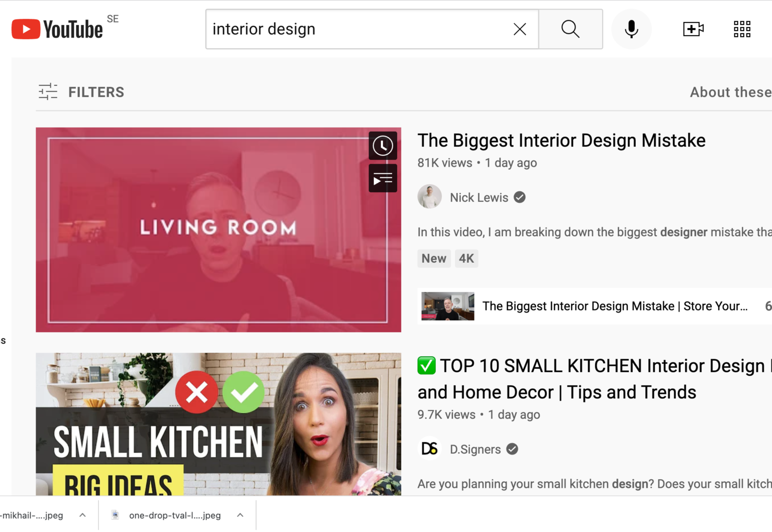Open the Small Kitchen video thumbnail

click(x=219, y=424)
